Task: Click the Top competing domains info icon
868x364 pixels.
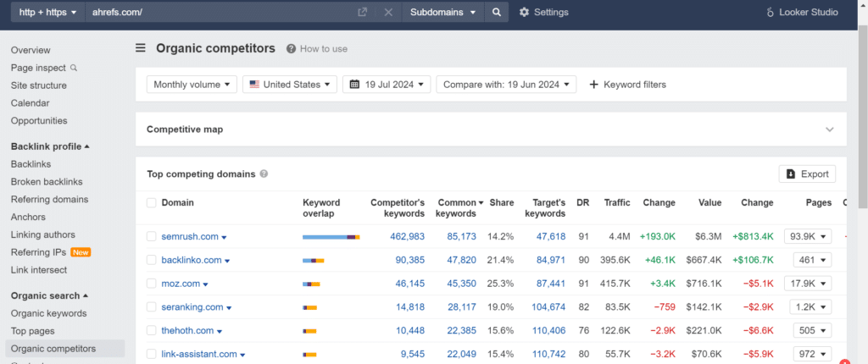Action: click(x=264, y=174)
